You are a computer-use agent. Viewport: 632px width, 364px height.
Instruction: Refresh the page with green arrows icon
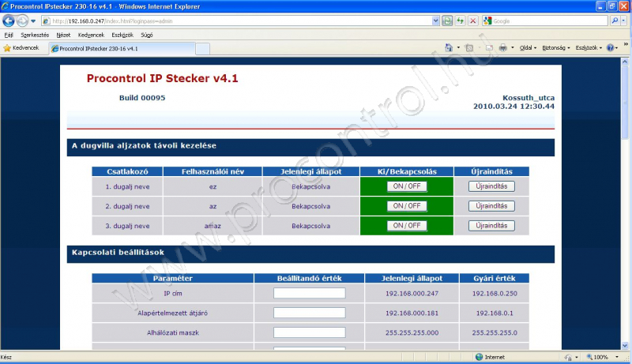coord(460,21)
